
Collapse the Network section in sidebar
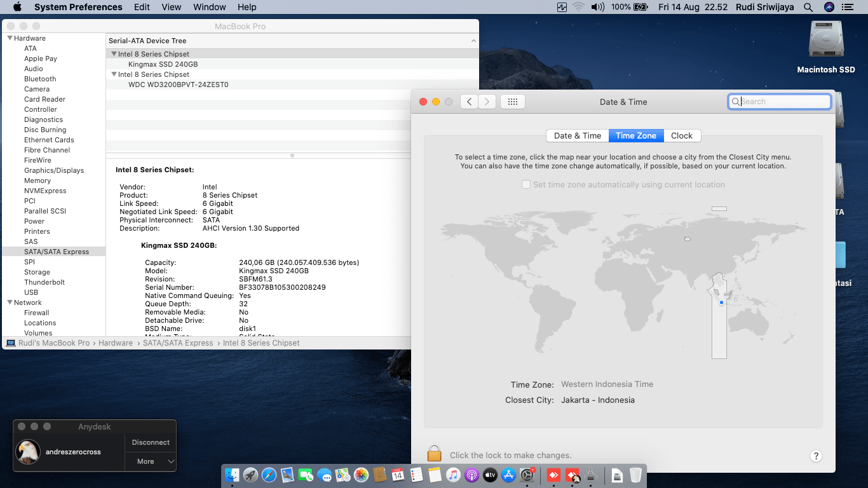point(10,302)
